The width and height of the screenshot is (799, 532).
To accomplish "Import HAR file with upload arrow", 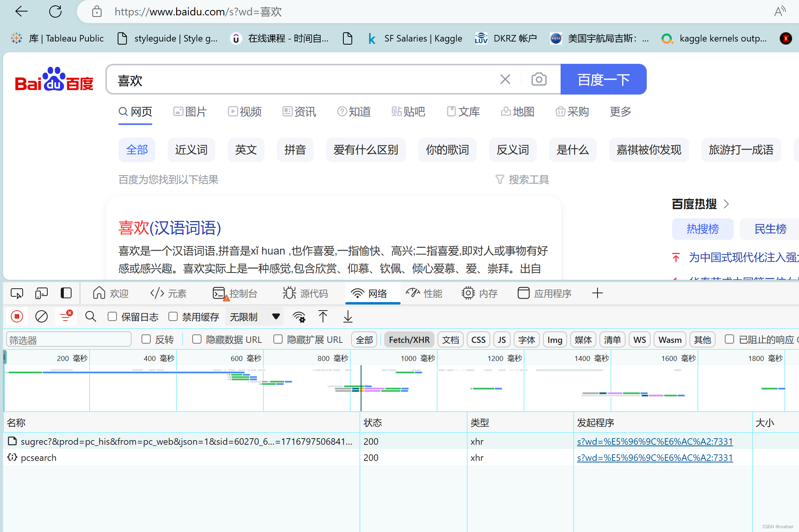I will point(323,316).
